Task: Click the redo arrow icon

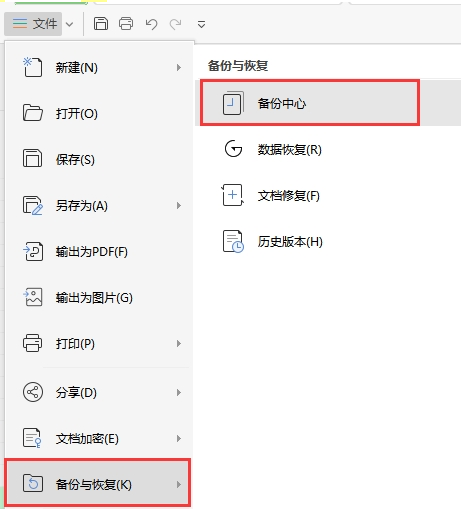Action: click(176, 24)
